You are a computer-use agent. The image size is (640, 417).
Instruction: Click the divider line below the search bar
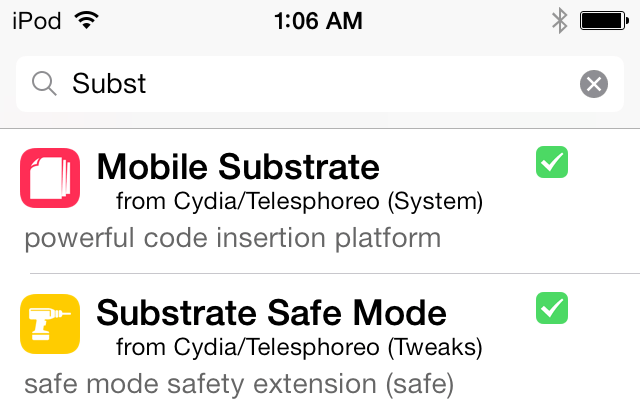click(x=320, y=129)
